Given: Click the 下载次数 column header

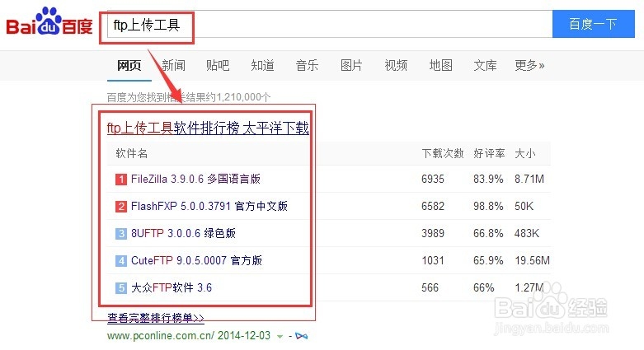Looking at the screenshot, I should point(442,153).
